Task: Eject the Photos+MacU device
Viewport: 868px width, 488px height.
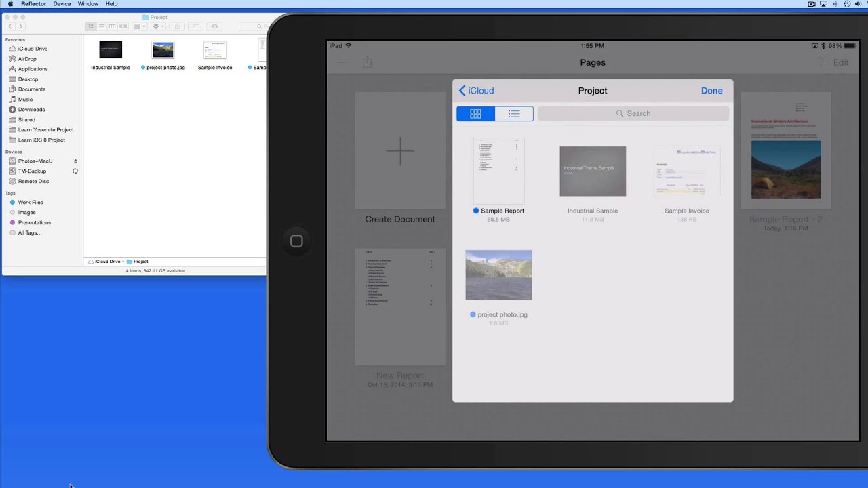Action: point(75,161)
